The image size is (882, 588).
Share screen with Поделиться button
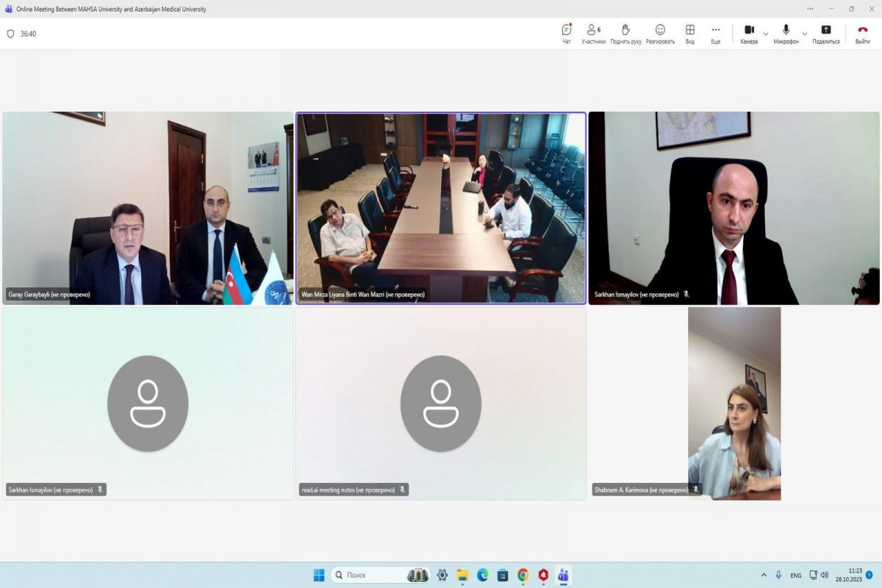pos(825,33)
